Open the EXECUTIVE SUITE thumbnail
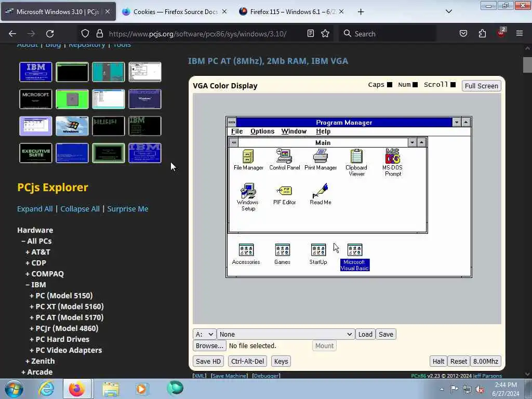 tap(36, 153)
